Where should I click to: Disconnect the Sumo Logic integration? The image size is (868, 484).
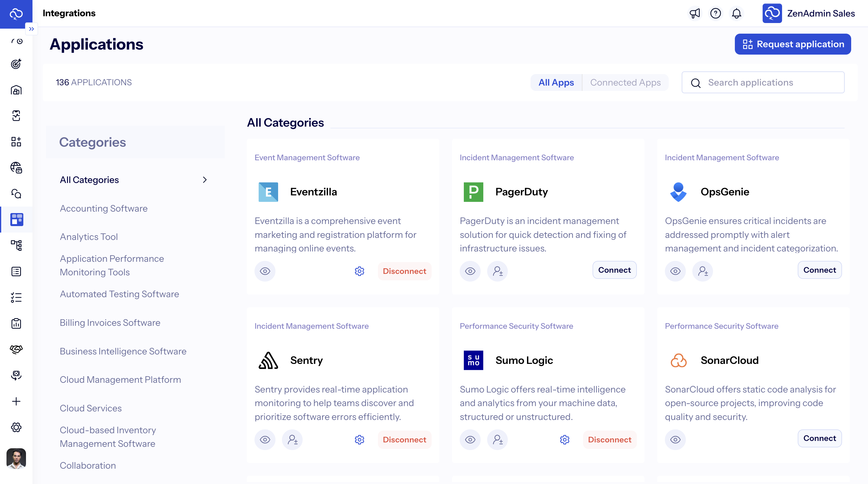point(610,439)
